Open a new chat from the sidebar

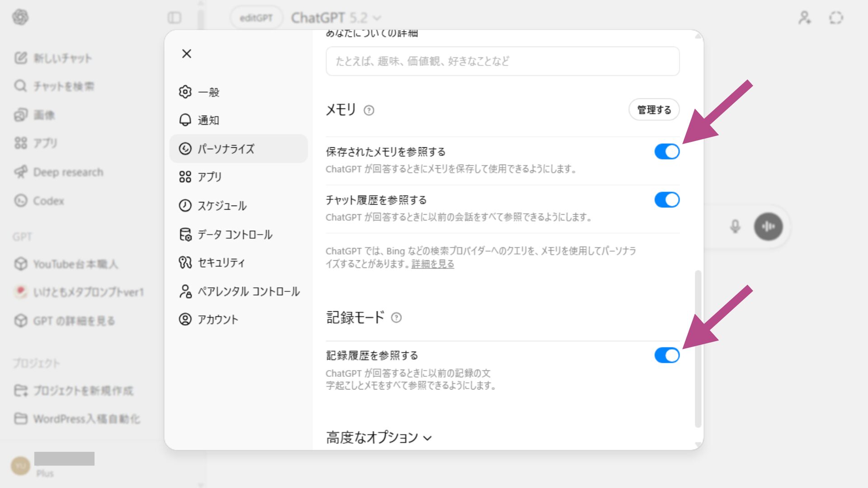tap(62, 58)
